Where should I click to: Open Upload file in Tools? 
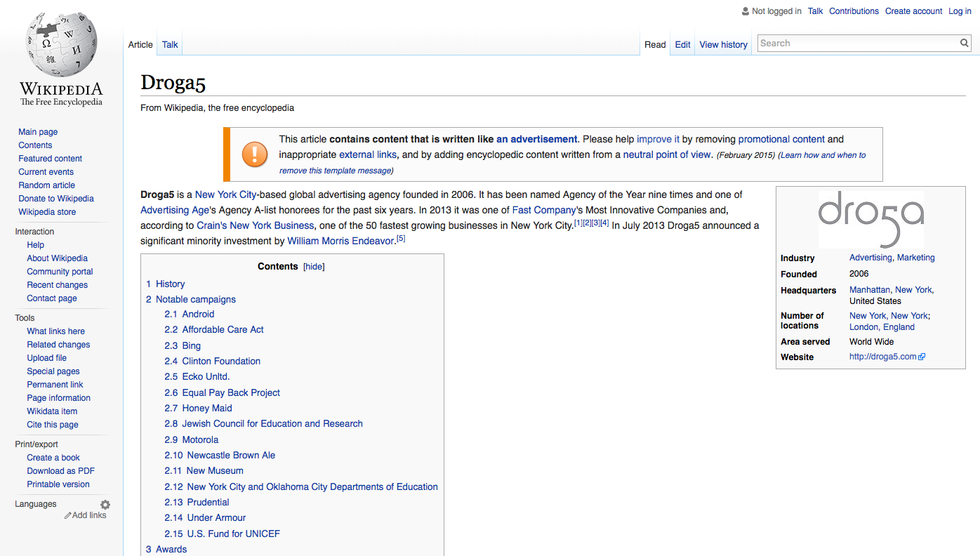coord(47,358)
